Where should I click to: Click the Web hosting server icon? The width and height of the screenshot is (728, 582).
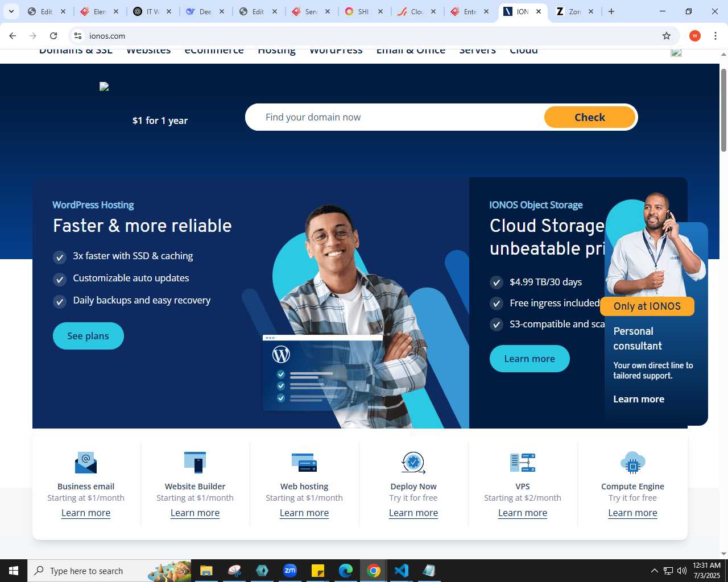point(304,462)
